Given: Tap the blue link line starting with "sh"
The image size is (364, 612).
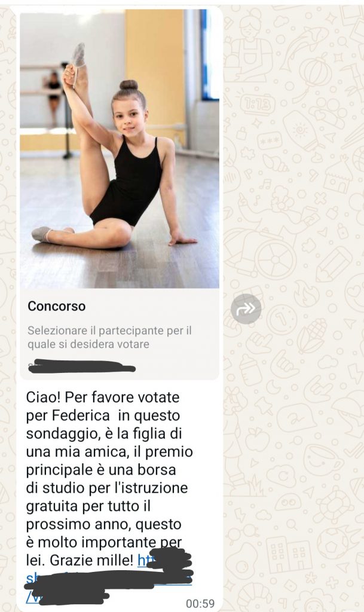Looking at the screenshot, I should click(109, 579).
